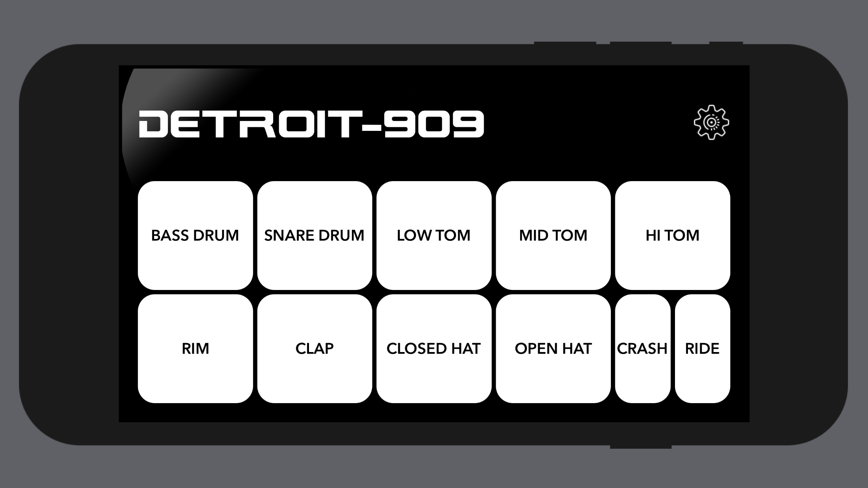Tap the LOW TOM pad
The width and height of the screenshot is (868, 488).
tap(434, 235)
